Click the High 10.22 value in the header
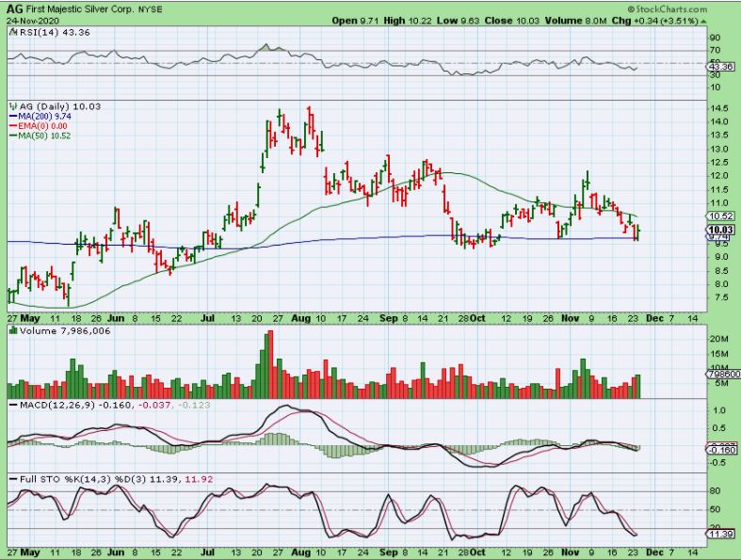Image resolution: width=741 pixels, height=560 pixels. coord(409,21)
